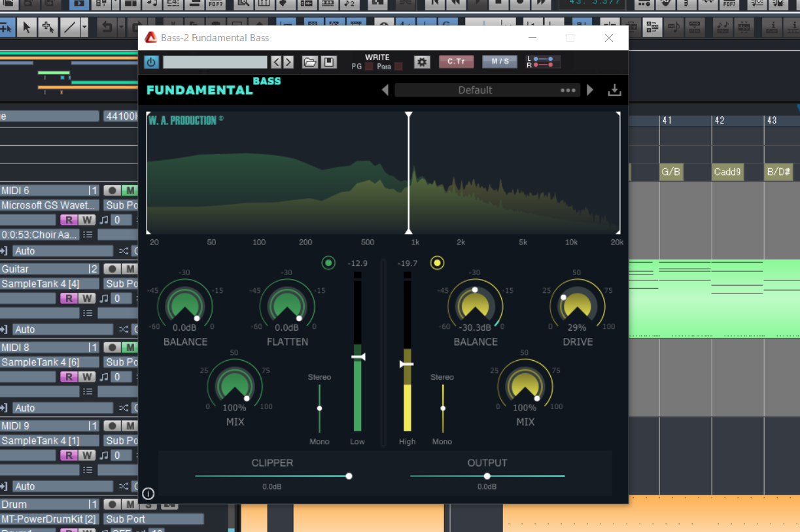The width and height of the screenshot is (800, 532).
Task: Open the L/R channel routing icon
Action: click(x=543, y=62)
